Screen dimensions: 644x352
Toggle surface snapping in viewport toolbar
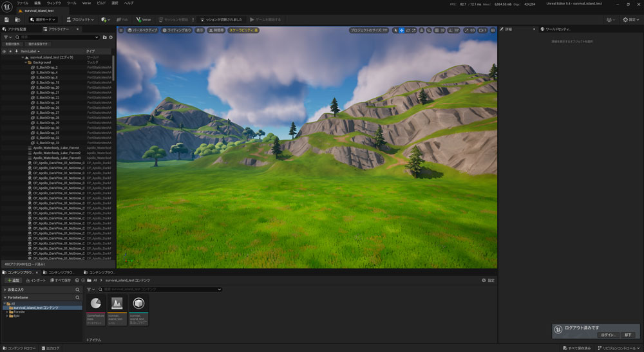[429, 30]
